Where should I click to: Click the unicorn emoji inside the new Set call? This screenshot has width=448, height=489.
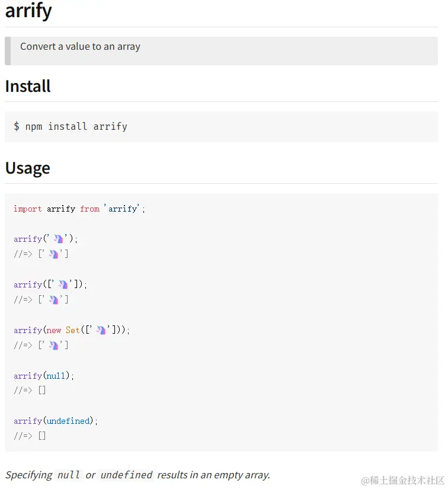101,330
